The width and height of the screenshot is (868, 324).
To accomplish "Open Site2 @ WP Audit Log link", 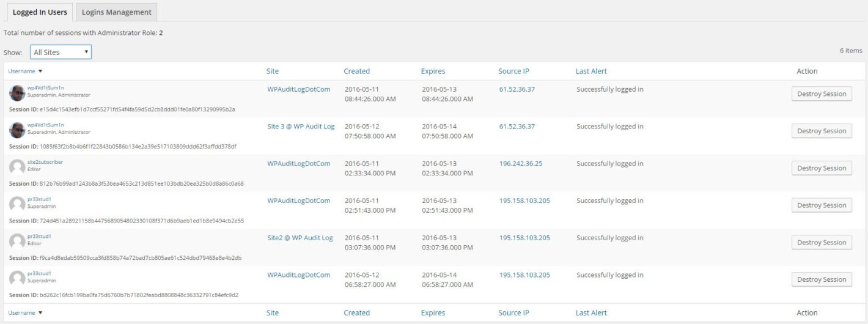I will point(300,238).
